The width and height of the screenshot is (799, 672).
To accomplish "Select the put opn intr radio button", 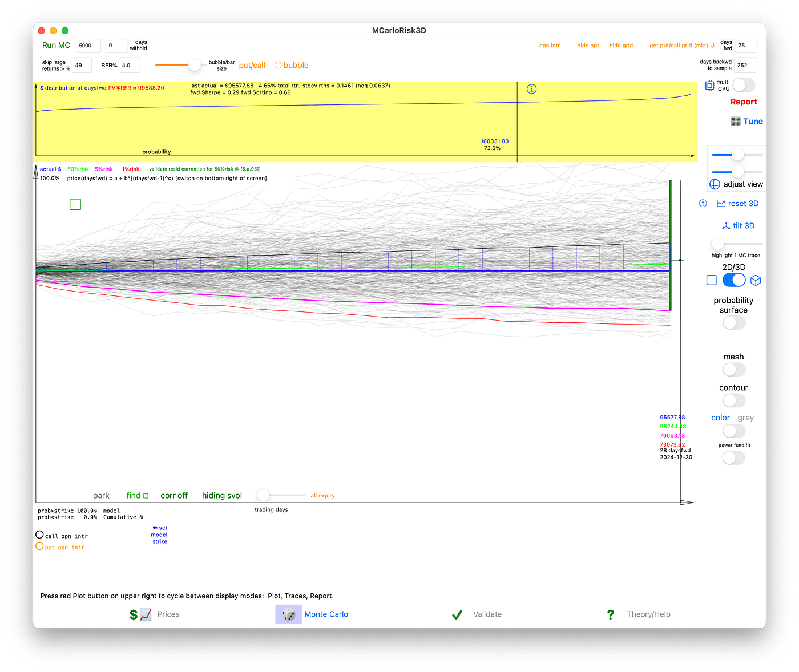I will click(x=39, y=546).
